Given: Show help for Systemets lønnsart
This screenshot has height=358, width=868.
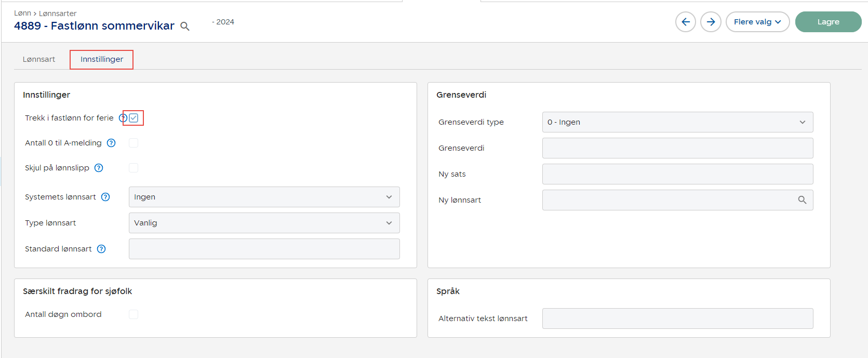Looking at the screenshot, I should pyautogui.click(x=105, y=197).
